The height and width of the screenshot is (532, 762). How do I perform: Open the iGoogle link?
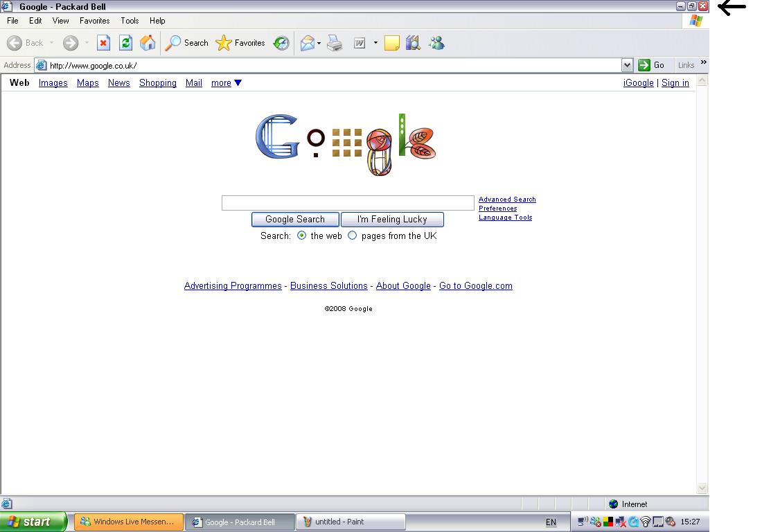pyautogui.click(x=639, y=83)
